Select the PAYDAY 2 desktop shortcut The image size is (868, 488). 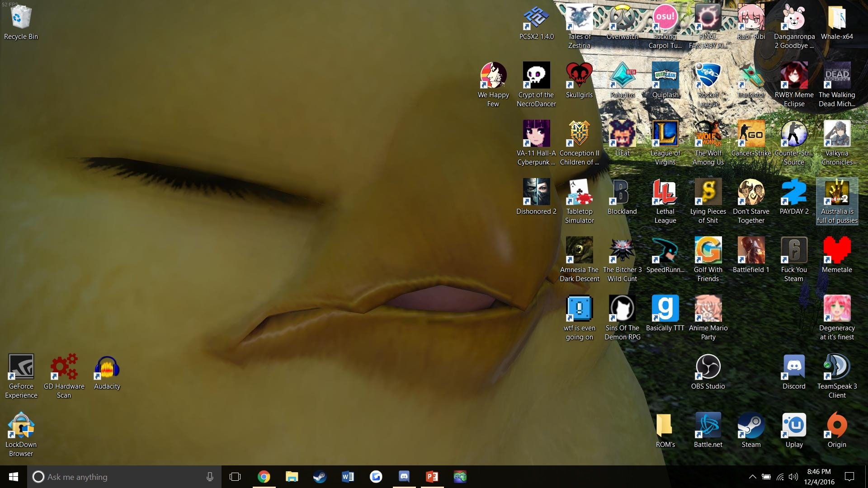[794, 197]
